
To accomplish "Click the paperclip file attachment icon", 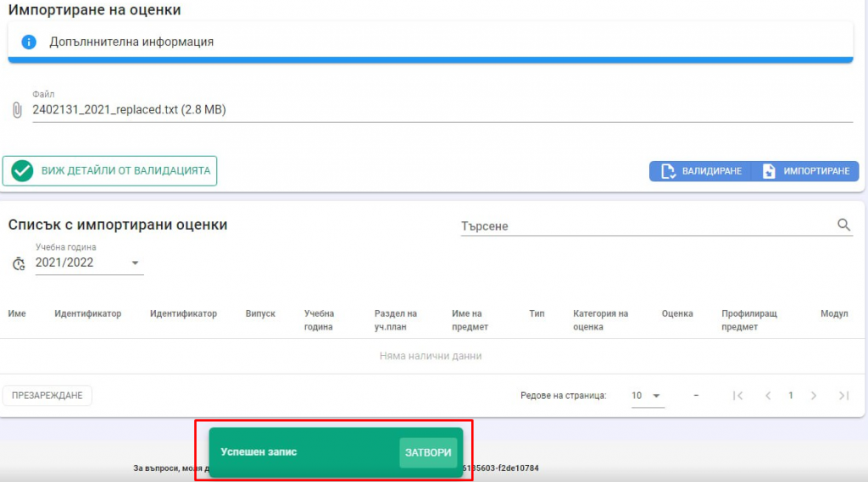I will coord(16,110).
